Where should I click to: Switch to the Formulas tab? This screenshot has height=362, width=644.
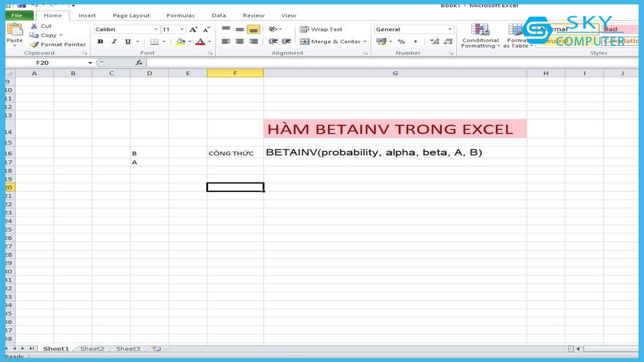point(181,16)
